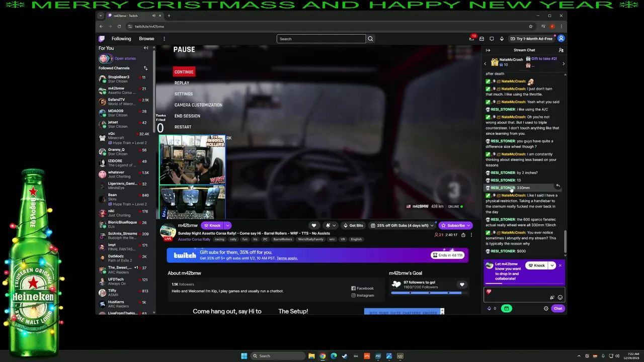Open the user profile avatar menu
This screenshot has width=644, height=362.
click(561, 39)
